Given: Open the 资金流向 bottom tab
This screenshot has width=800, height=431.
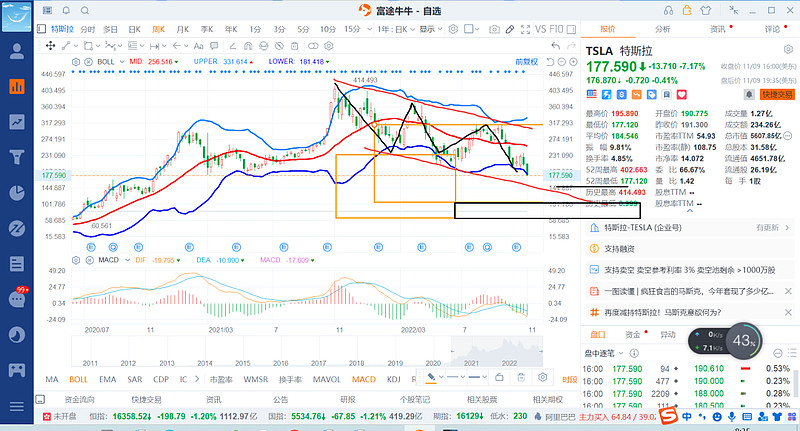Looking at the screenshot, I should click(x=79, y=399).
